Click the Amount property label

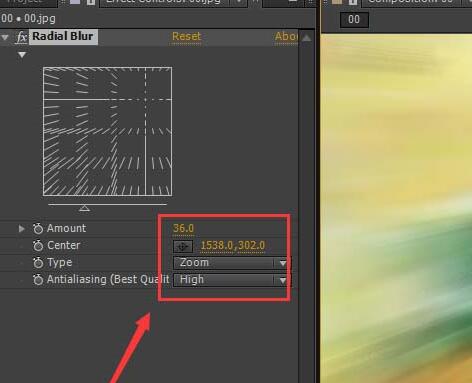(x=66, y=228)
